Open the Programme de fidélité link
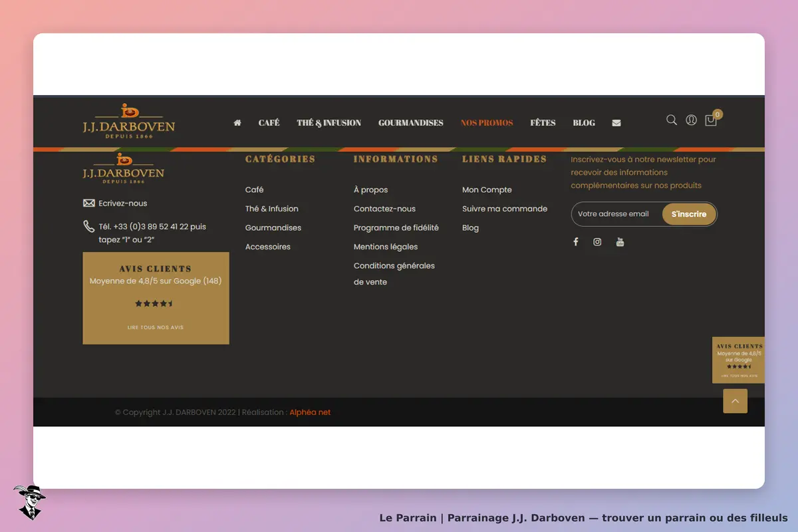The height and width of the screenshot is (532, 798). click(396, 227)
